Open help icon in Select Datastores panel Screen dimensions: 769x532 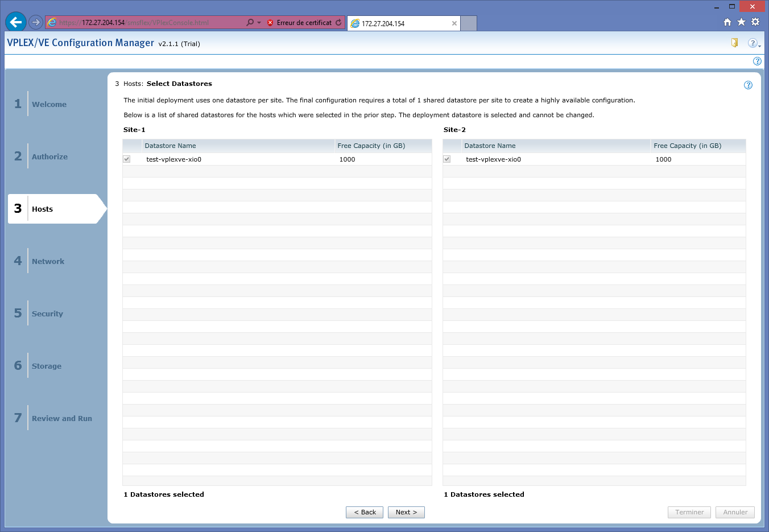[748, 85]
